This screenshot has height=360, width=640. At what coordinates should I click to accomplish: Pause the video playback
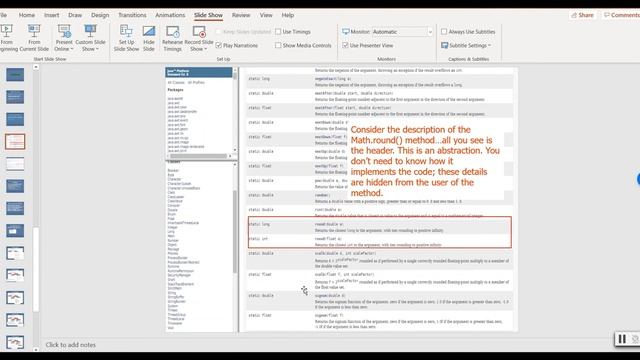pos(622,339)
